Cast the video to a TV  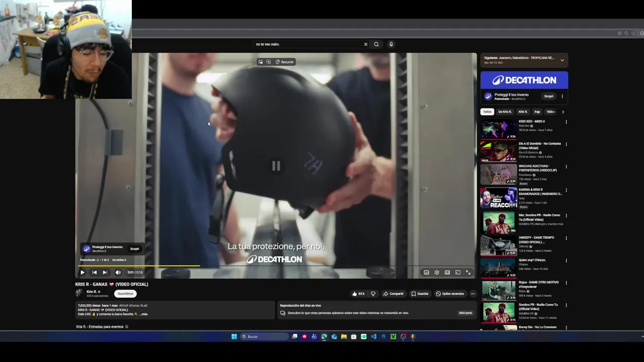[x=458, y=273]
